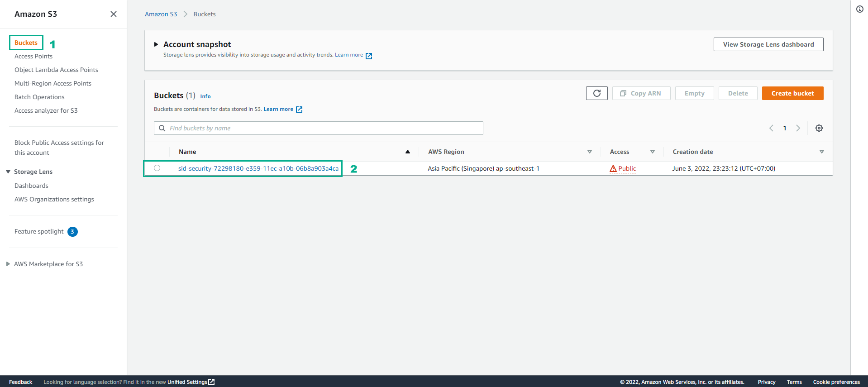
Task: Click the Delete button
Action: click(738, 93)
